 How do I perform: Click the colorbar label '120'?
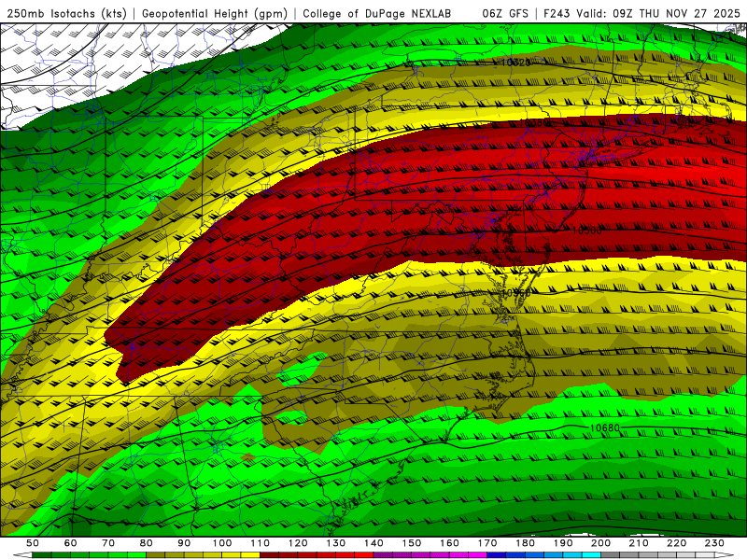click(298, 543)
